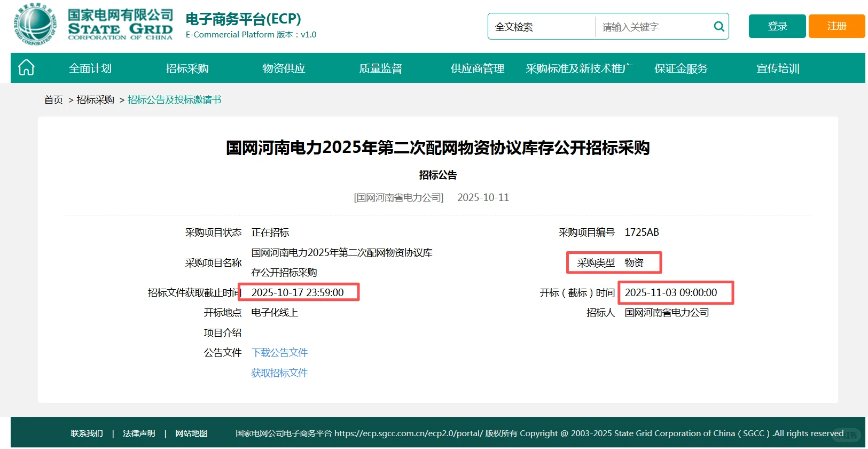Screen dimensions: 868x449
Task: Click the 项目介绍 label
Action: point(223,333)
